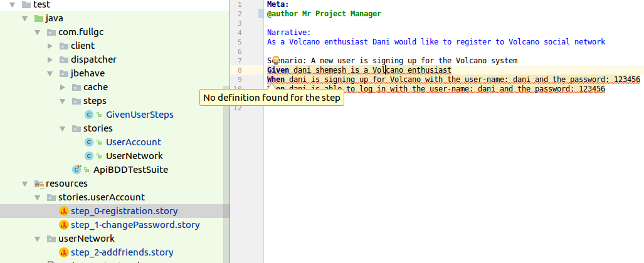Click the GivenUserSteps class icon
Viewport: 644px width, 263px height.
(89, 115)
